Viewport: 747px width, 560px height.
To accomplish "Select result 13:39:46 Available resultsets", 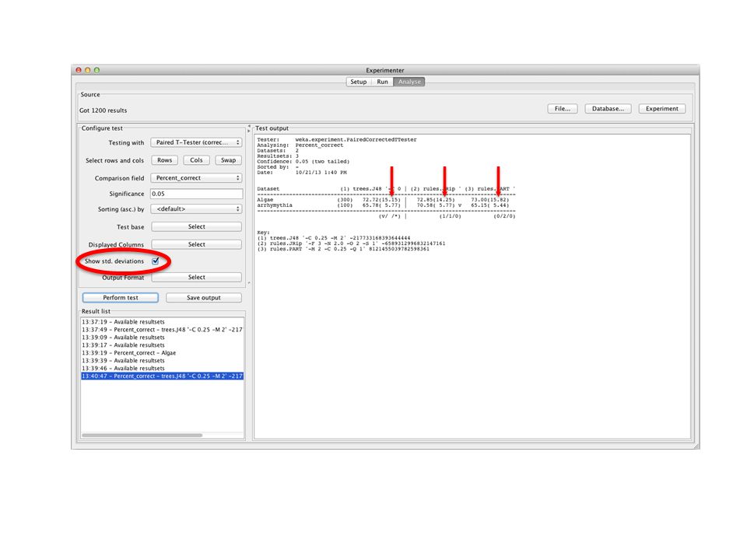I will (162, 368).
